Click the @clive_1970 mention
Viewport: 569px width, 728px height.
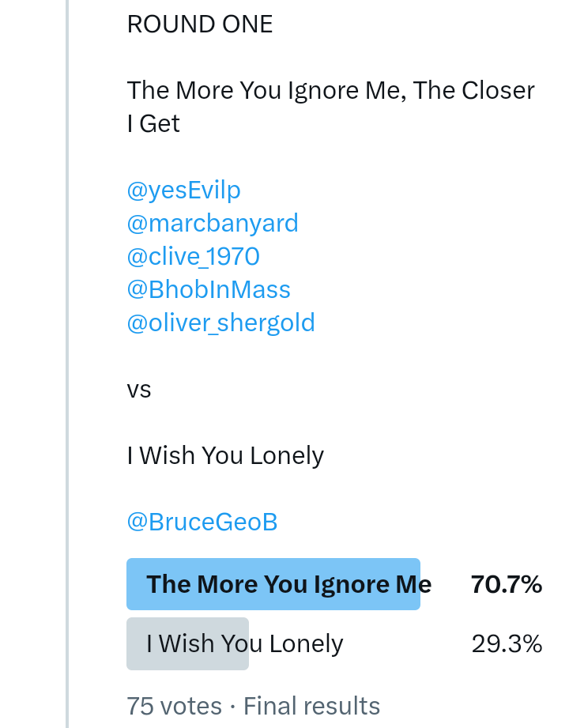pos(193,257)
